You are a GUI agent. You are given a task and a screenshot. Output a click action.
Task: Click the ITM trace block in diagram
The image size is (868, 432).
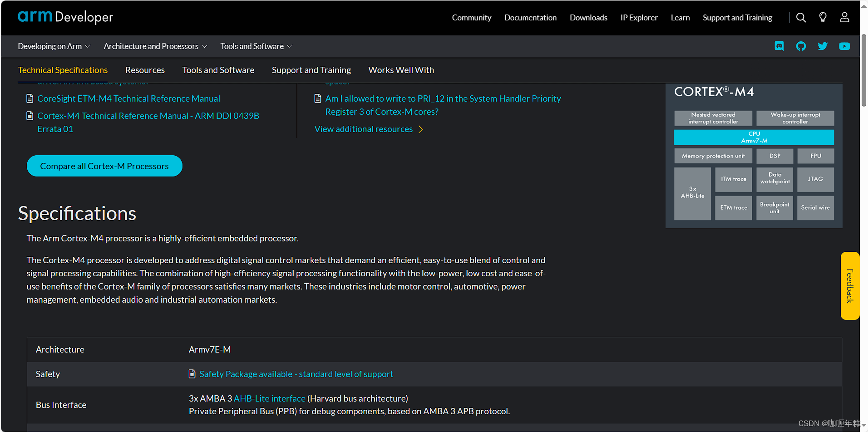[733, 179]
